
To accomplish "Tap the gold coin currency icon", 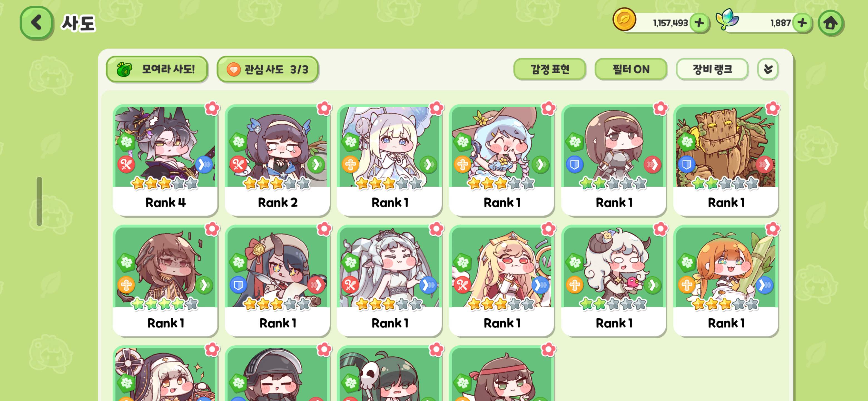I will pos(624,19).
